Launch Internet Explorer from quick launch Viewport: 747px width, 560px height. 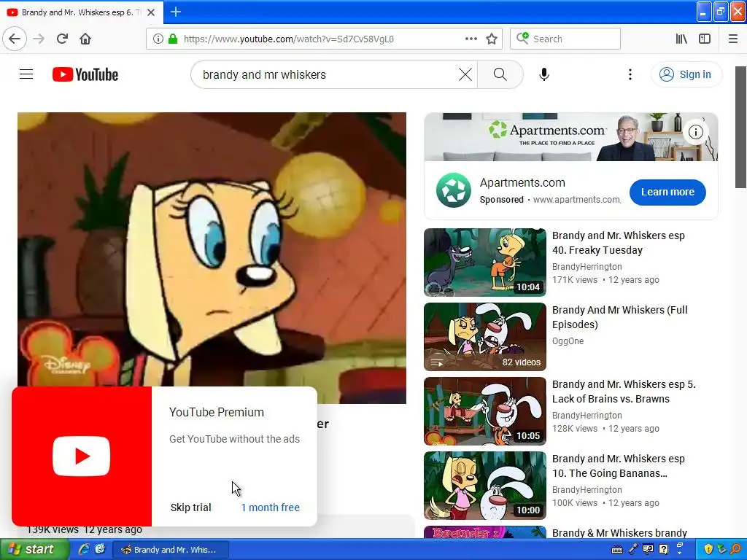(84, 550)
